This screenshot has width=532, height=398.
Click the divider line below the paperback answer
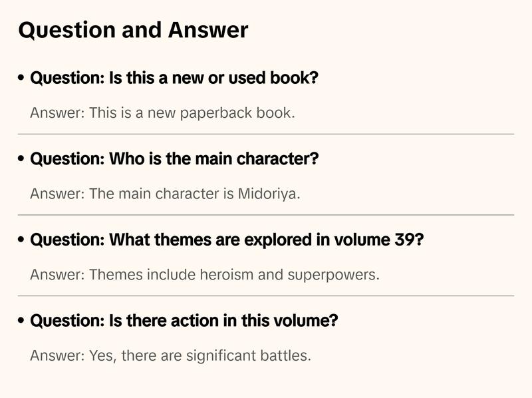point(266,134)
